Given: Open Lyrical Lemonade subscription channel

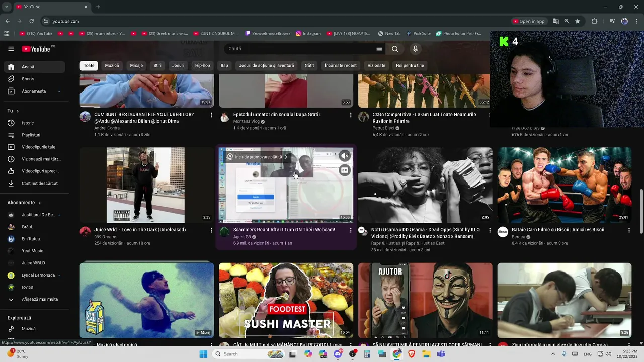Looking at the screenshot, I should (x=34, y=275).
